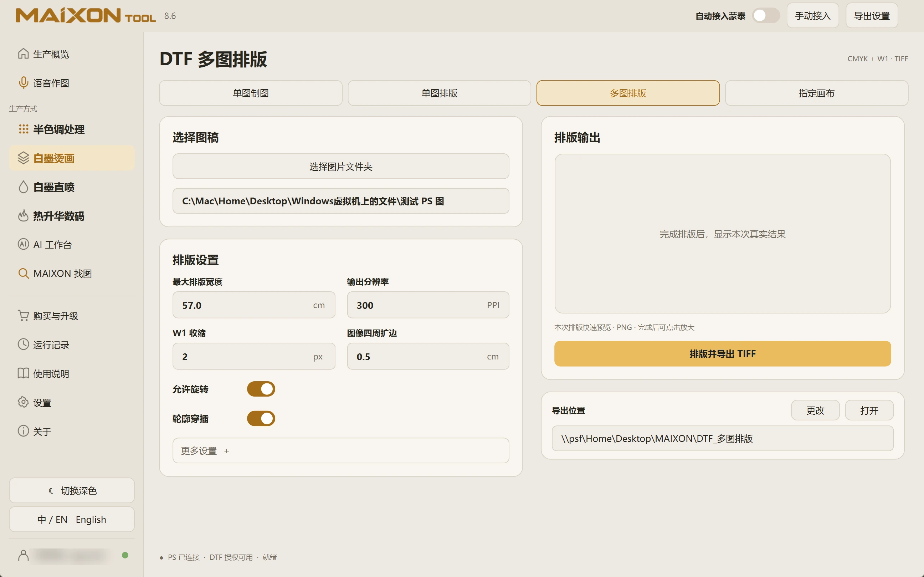
Task: Click the user account avatar icon
Action: [x=23, y=556]
